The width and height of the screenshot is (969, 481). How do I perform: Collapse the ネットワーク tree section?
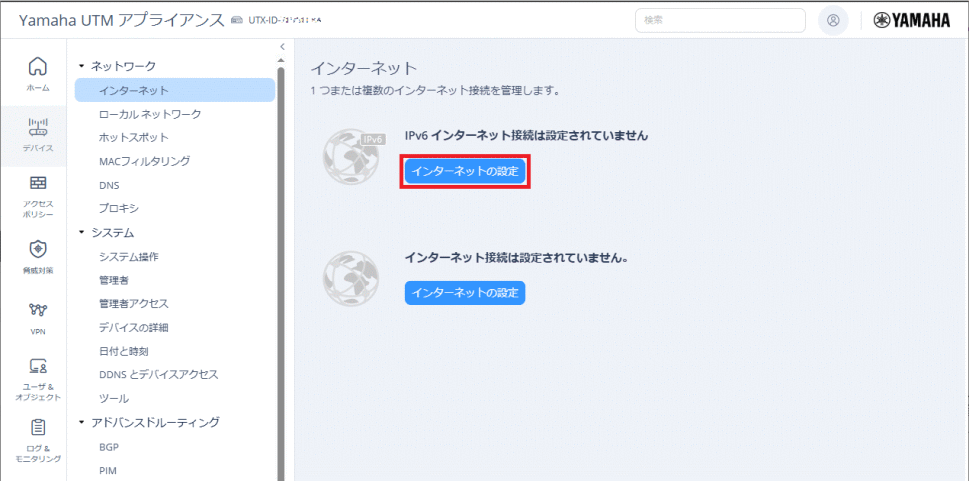point(82,66)
